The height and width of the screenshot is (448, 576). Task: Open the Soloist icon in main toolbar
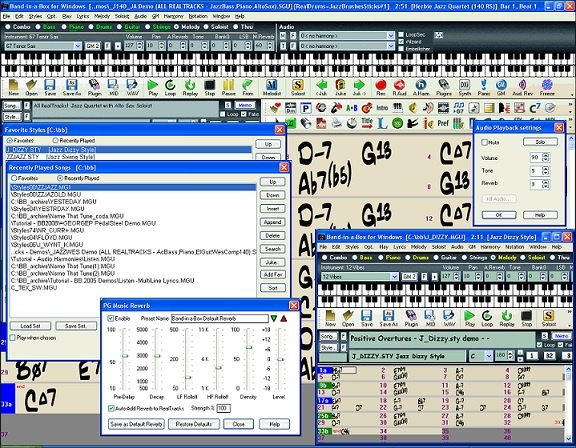point(298,87)
